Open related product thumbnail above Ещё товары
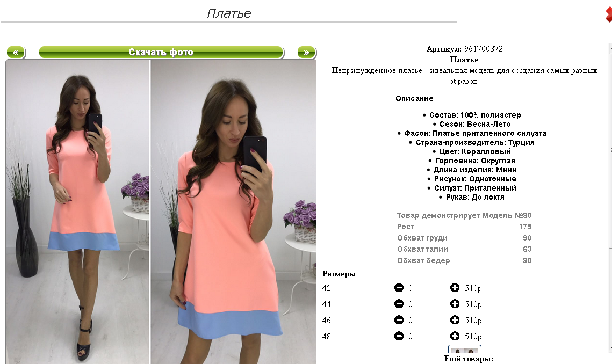 coord(464,349)
